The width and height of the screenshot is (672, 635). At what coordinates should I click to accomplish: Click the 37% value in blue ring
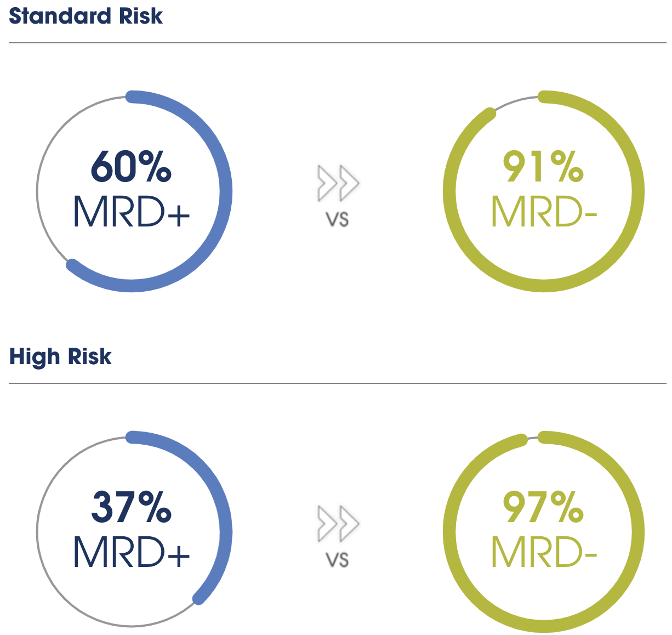(x=131, y=507)
